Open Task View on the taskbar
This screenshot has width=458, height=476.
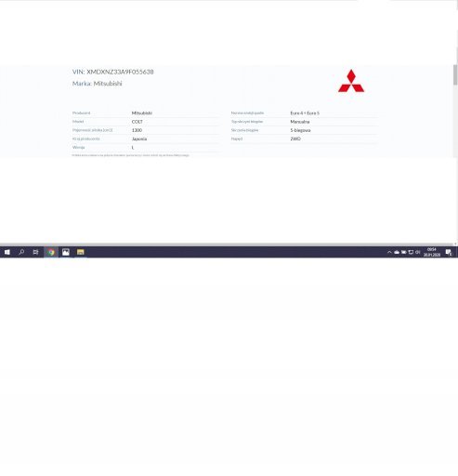[x=35, y=252]
